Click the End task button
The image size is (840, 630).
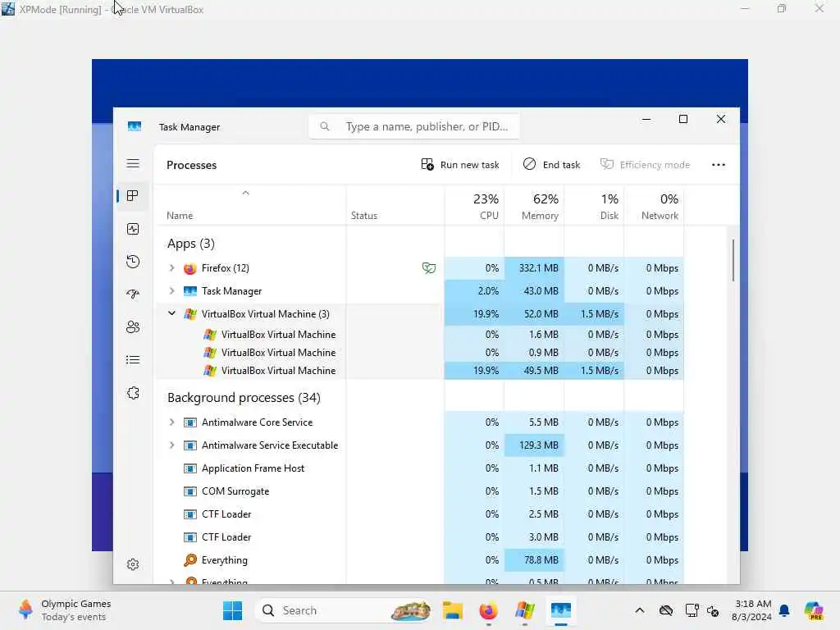coord(552,165)
